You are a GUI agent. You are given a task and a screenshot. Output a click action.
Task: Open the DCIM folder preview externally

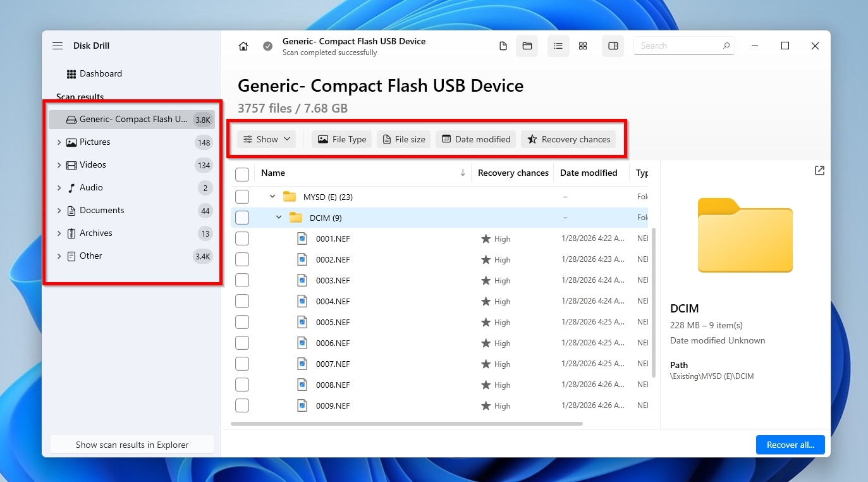819,170
